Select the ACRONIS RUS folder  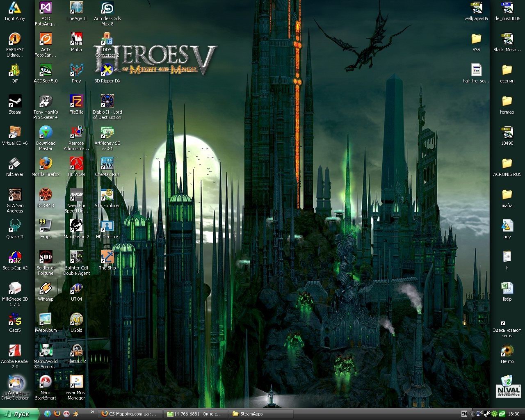[507, 164]
